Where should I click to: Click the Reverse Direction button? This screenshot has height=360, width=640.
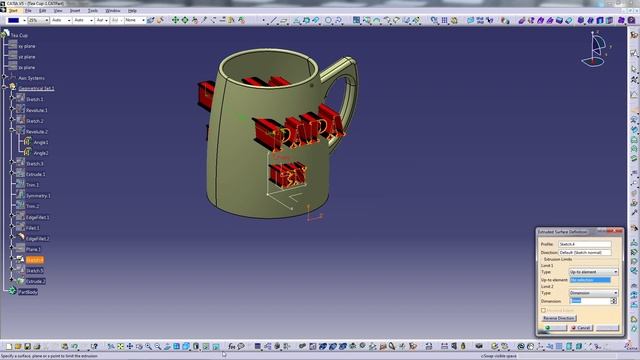(x=559, y=318)
